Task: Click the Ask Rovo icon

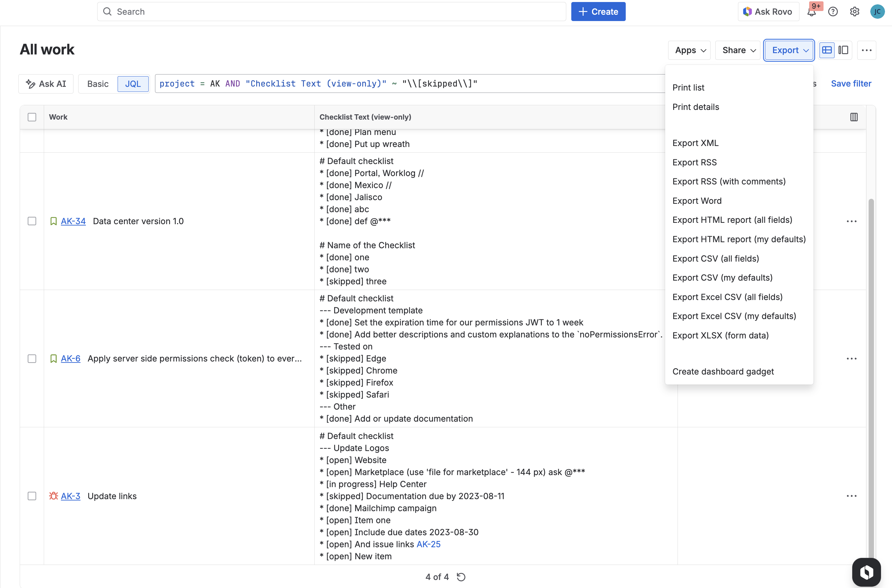Action: (748, 11)
